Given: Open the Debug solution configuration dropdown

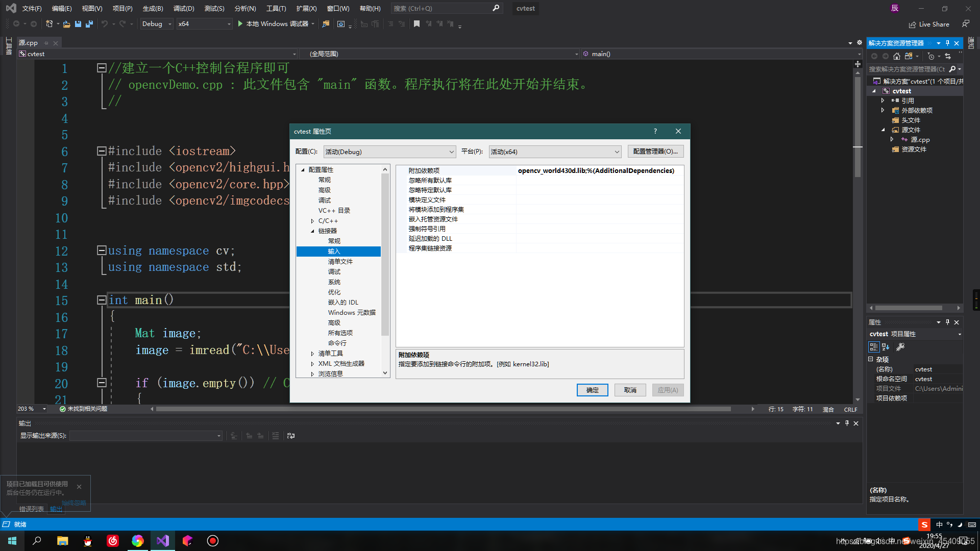Looking at the screenshot, I should pos(157,24).
